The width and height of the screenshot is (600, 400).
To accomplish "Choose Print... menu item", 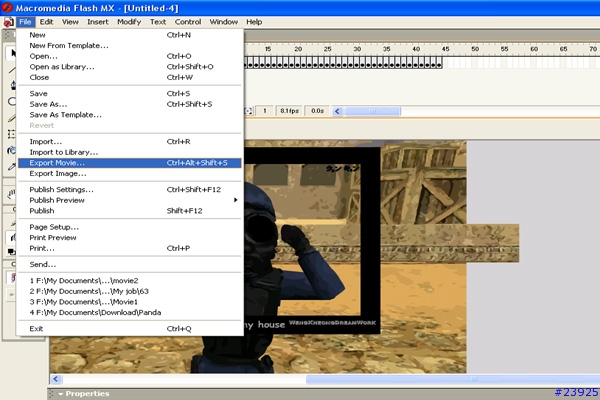I will tap(130, 248).
